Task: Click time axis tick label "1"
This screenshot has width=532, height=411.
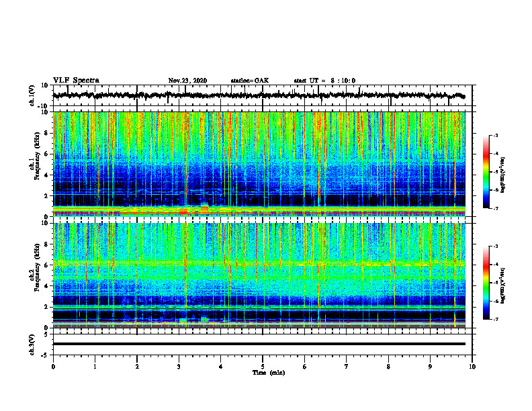Action: 95,367
